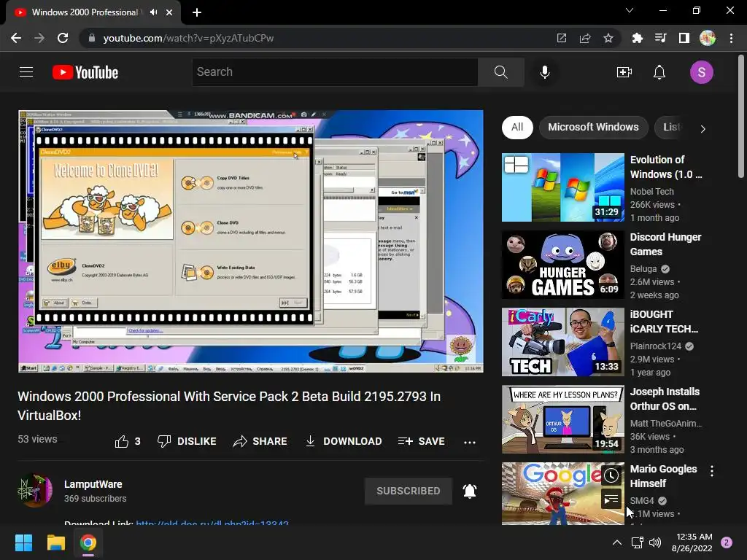
Task: Go back with browser back arrow
Action: (x=16, y=38)
